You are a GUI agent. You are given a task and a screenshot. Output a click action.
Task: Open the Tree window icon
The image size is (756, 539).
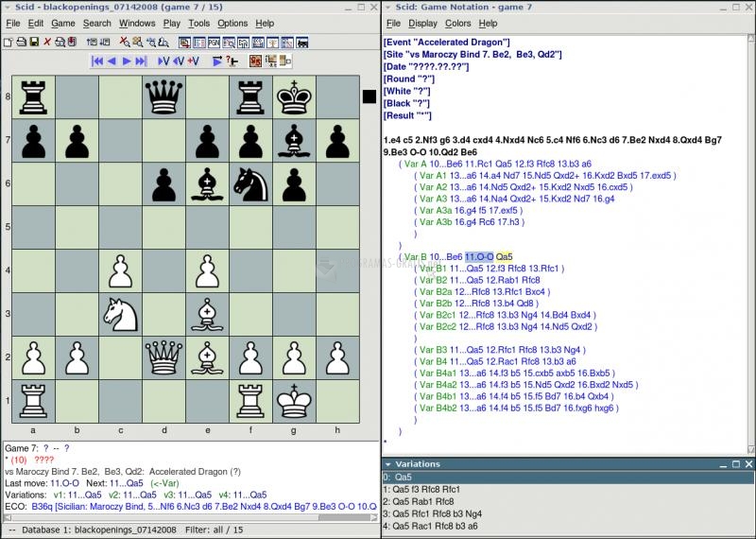pos(272,43)
